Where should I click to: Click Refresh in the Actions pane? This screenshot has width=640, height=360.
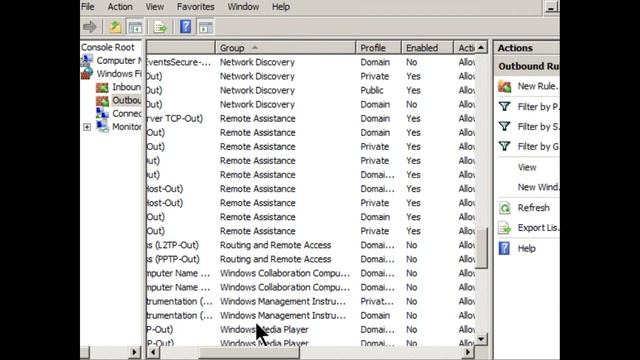point(533,208)
